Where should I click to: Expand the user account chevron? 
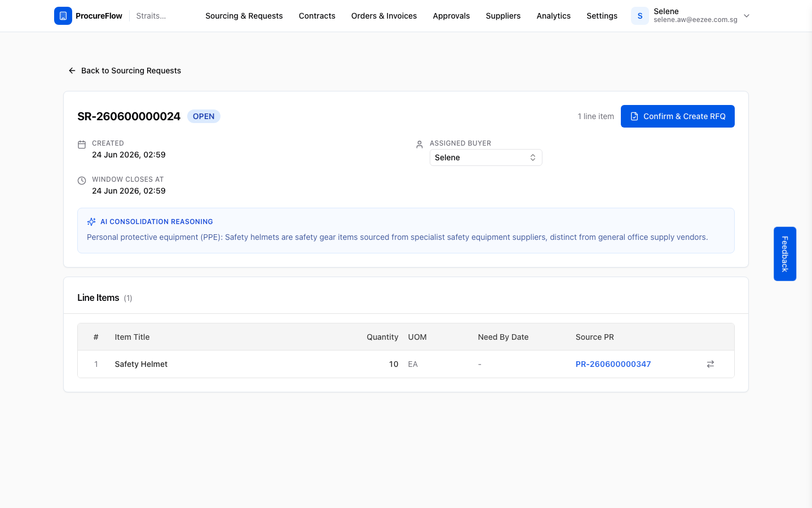(747, 16)
